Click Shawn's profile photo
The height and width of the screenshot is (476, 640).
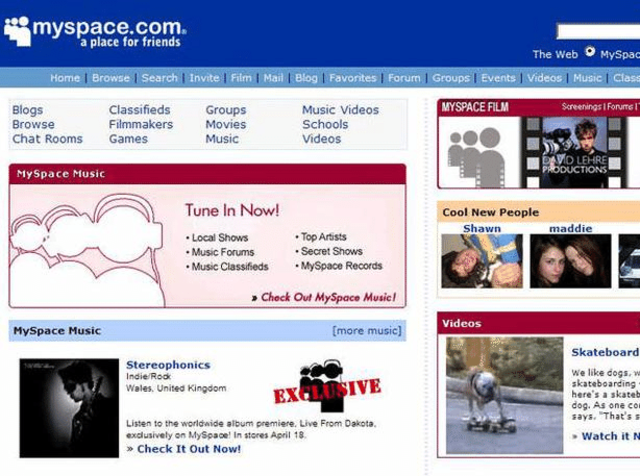[x=482, y=261]
